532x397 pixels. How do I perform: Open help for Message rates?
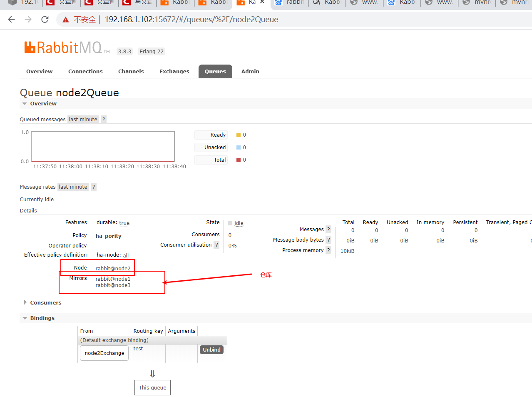[94, 187]
